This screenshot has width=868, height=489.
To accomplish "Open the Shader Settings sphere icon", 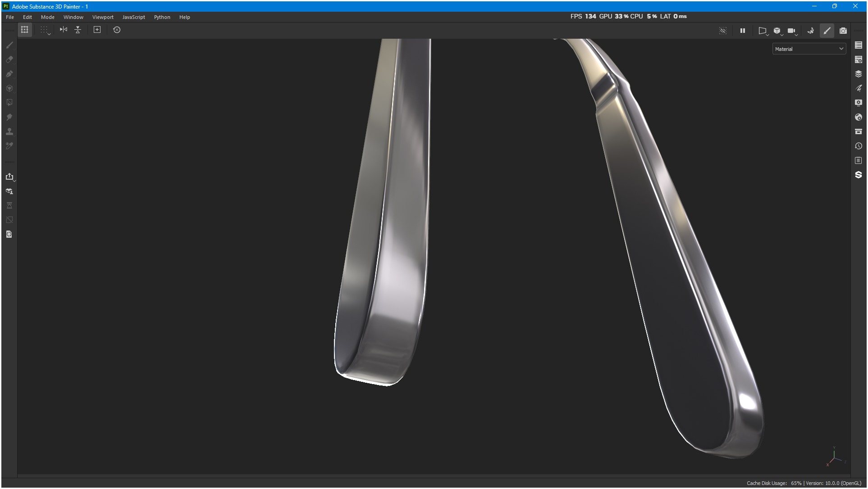I will click(858, 117).
